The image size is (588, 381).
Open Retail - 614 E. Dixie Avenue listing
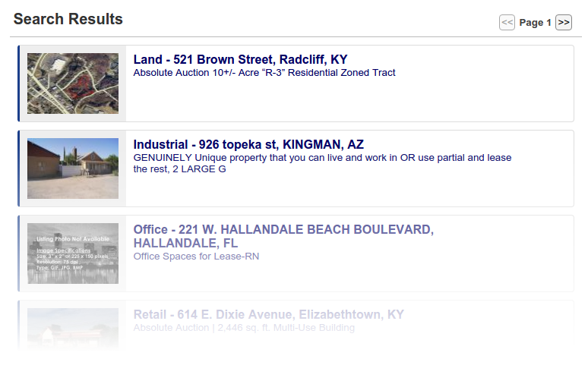coord(268,314)
